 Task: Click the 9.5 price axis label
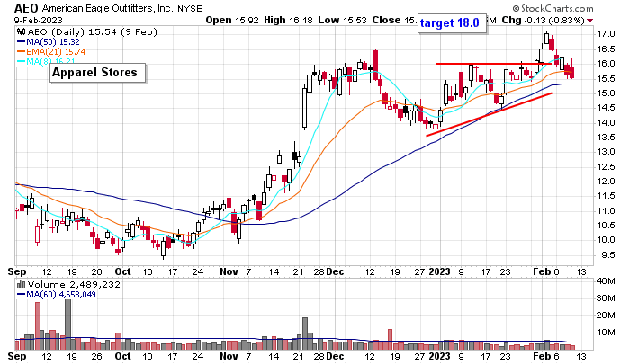click(x=607, y=255)
